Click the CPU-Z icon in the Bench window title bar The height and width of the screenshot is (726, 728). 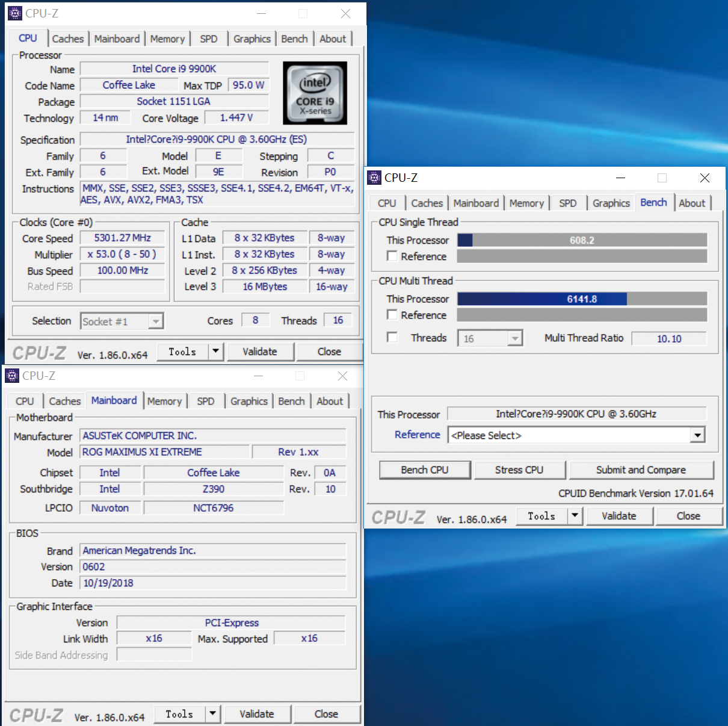374,177
